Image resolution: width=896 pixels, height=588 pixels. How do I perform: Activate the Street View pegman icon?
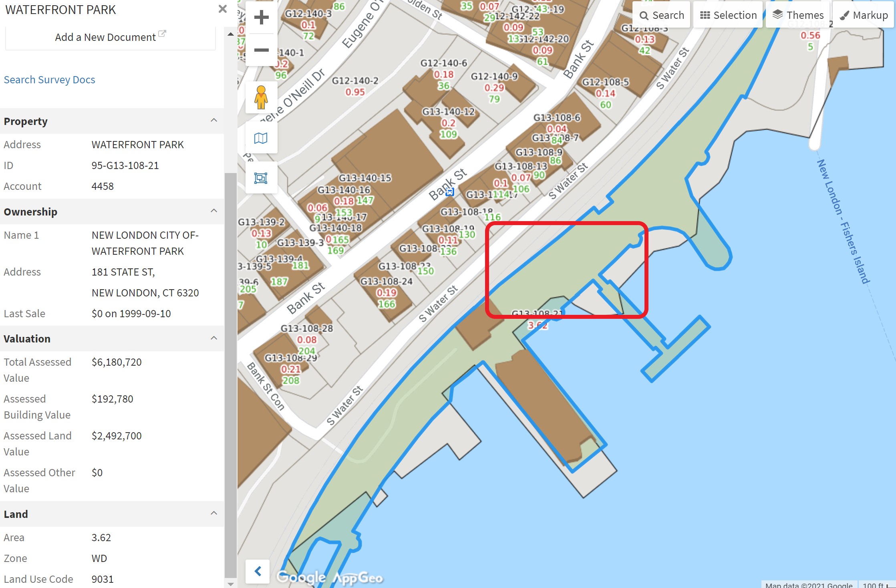[261, 97]
